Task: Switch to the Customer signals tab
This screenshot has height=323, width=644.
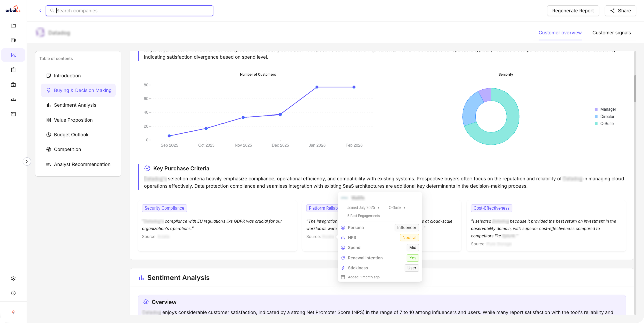Action: [x=611, y=33]
